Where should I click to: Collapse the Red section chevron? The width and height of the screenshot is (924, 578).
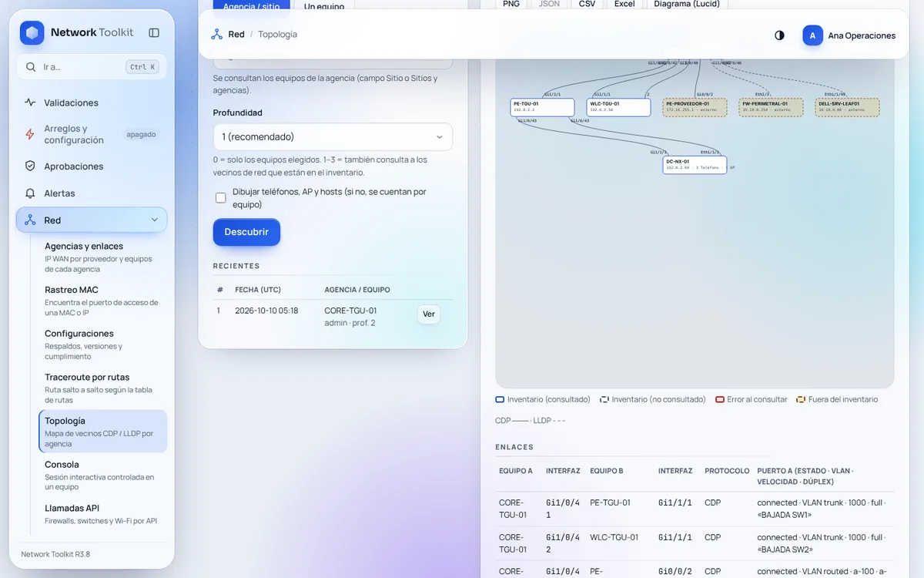[x=154, y=220]
